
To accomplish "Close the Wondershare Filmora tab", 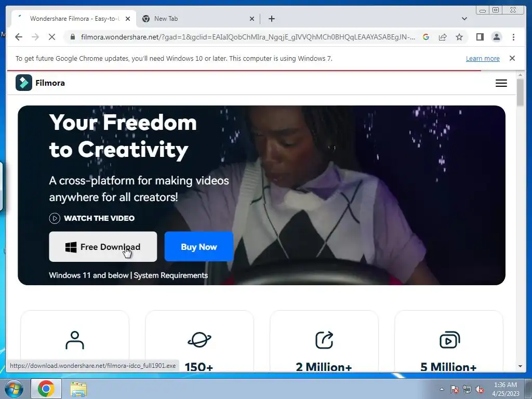I will (x=128, y=19).
